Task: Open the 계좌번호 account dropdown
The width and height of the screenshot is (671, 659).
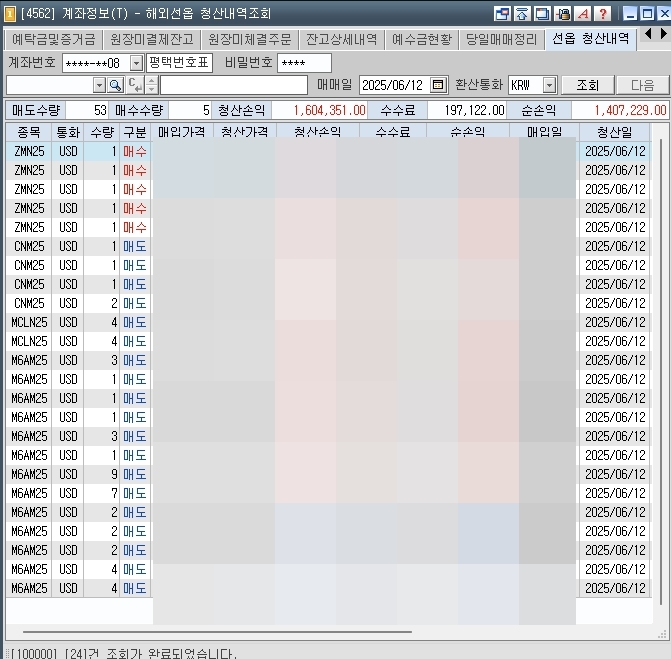Action: (x=136, y=64)
